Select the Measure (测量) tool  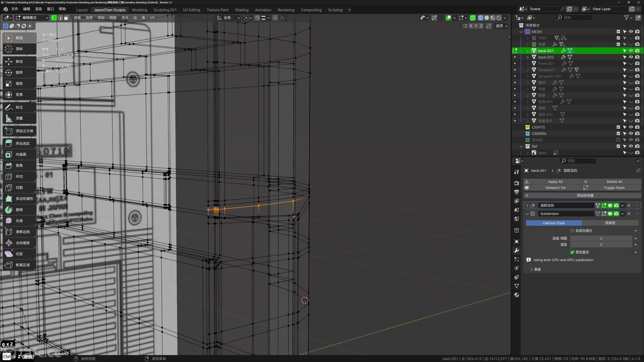click(19, 118)
